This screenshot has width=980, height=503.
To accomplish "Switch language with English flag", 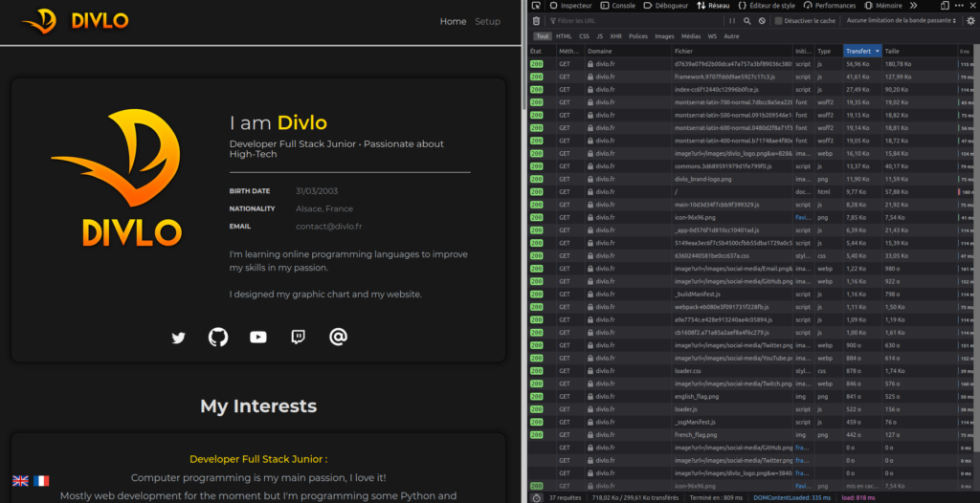I will click(x=21, y=480).
